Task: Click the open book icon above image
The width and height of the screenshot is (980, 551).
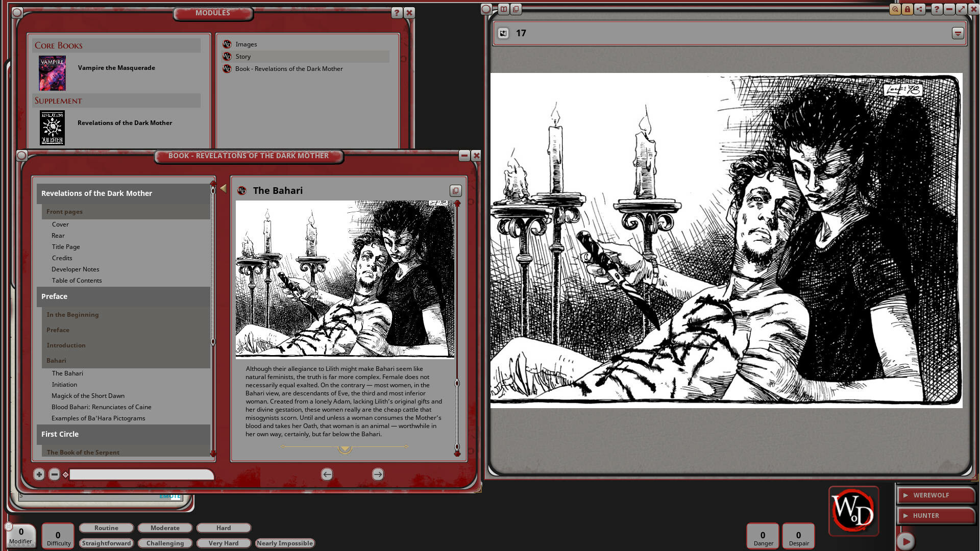Action: [x=504, y=9]
